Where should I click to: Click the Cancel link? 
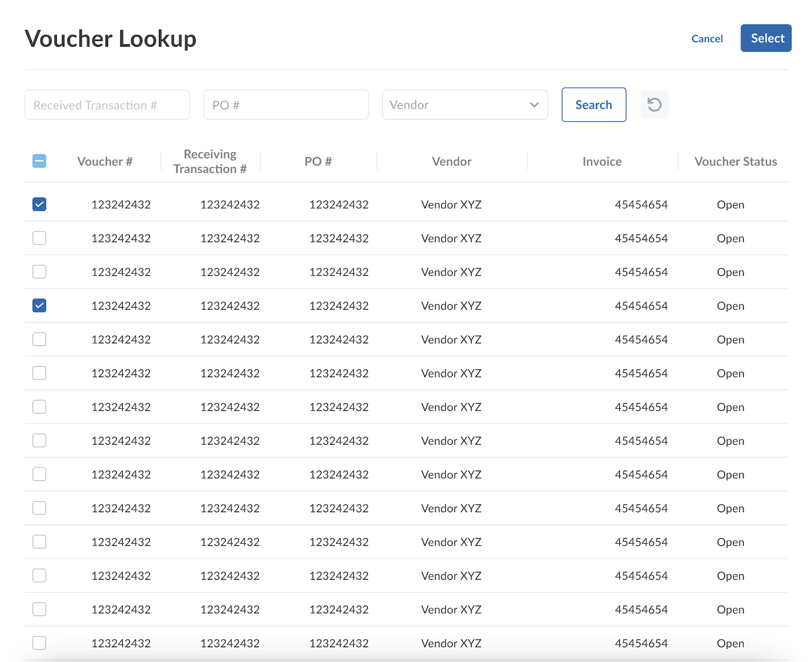point(706,39)
